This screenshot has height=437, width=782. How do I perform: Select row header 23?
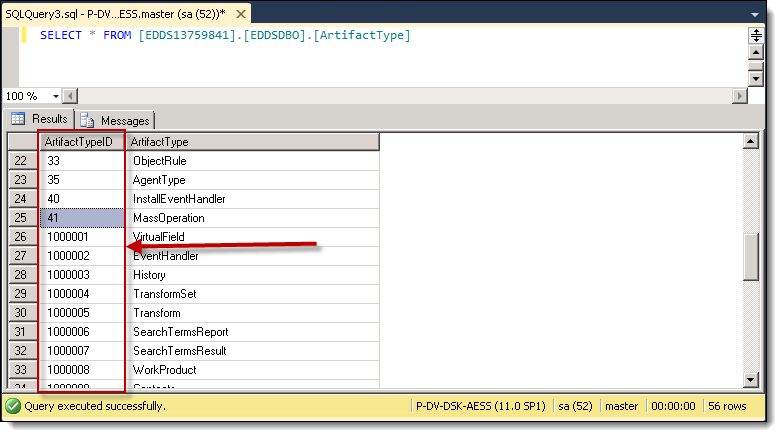point(23,180)
